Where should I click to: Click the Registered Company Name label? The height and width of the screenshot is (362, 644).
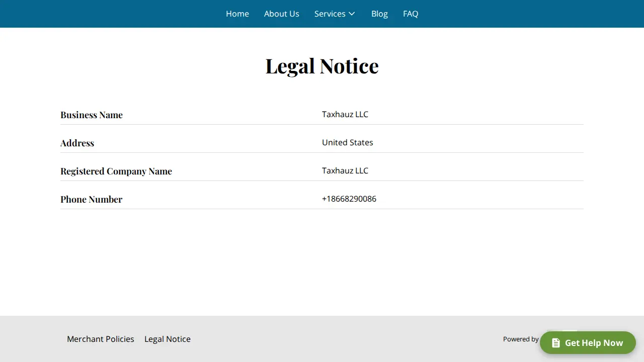pyautogui.click(x=116, y=171)
